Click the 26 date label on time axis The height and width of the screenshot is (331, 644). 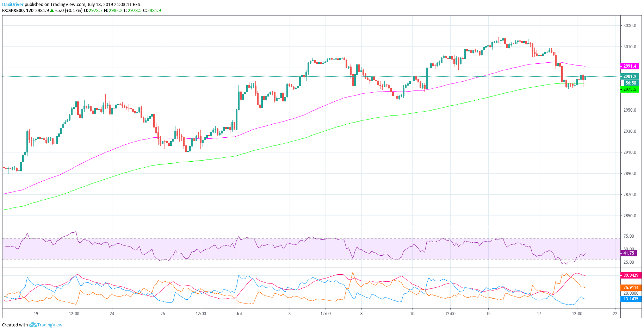pyautogui.click(x=163, y=313)
